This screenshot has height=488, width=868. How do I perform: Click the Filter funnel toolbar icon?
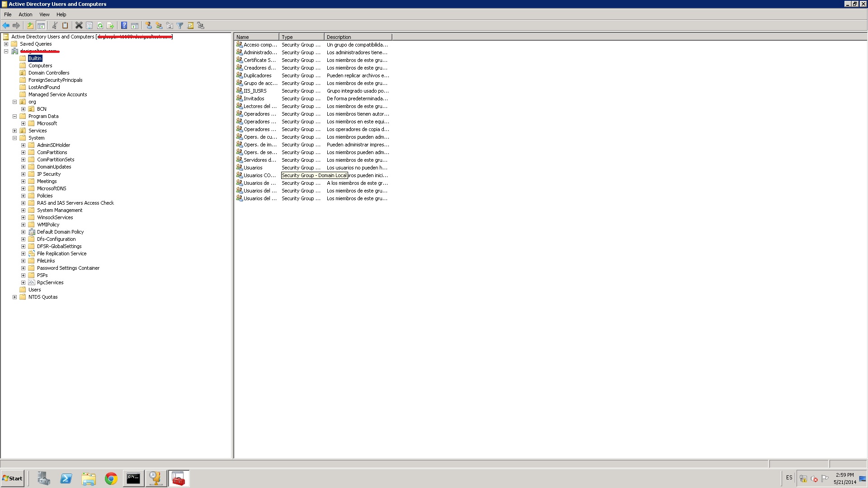(x=180, y=26)
